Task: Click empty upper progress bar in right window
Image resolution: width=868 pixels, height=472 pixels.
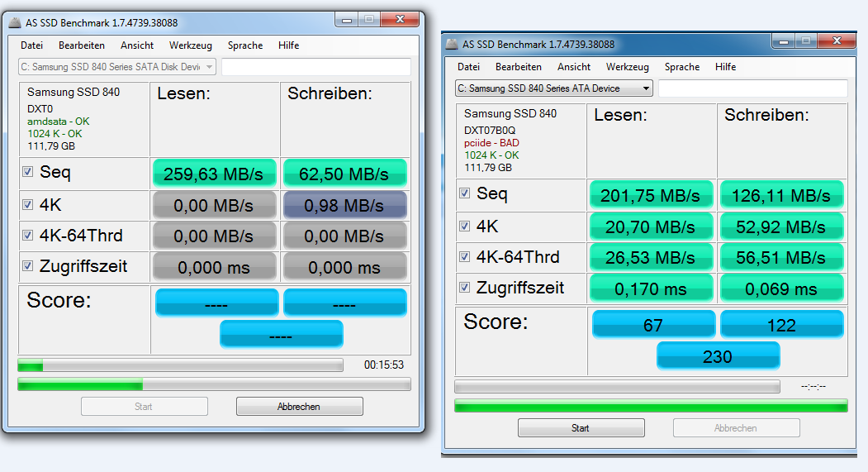Action: coord(617,386)
